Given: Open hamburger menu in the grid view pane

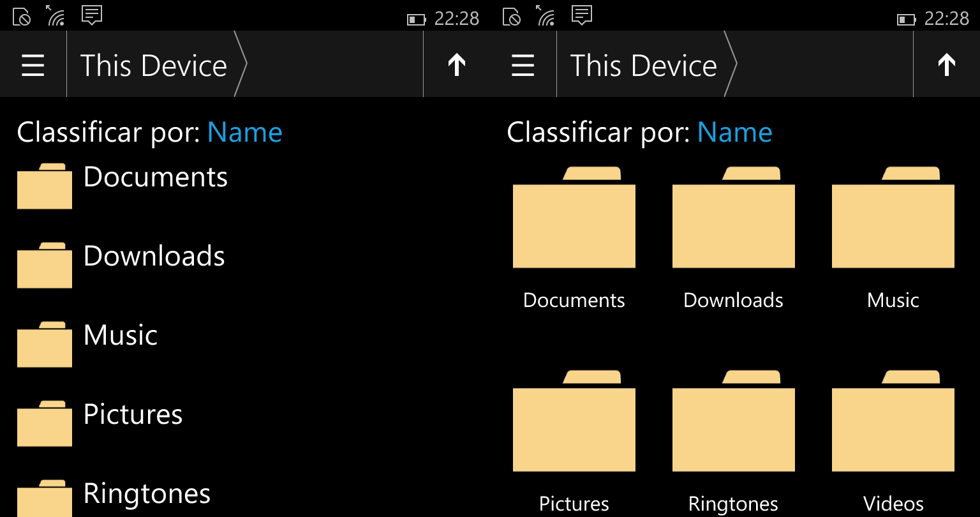Looking at the screenshot, I should [523, 65].
